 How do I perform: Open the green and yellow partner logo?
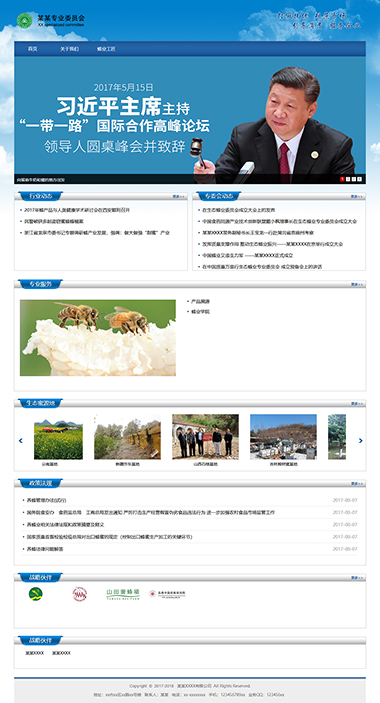tap(35, 594)
